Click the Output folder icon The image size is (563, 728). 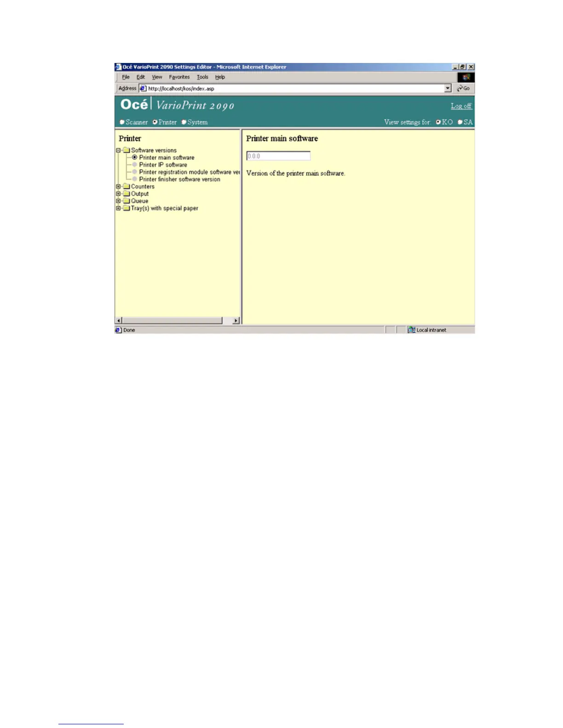click(126, 194)
